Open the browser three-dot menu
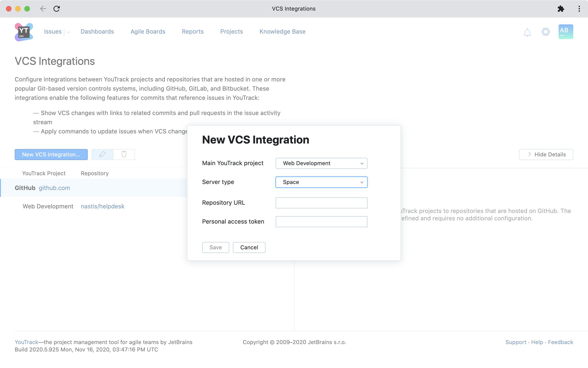Viewport: 588px width, 368px height. tap(579, 9)
